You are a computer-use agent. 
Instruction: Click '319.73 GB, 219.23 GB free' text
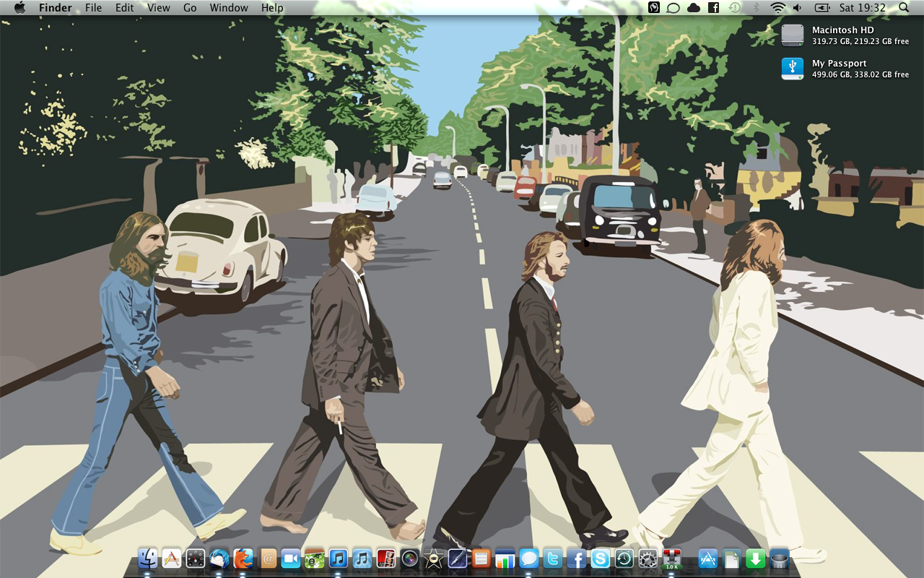(860, 41)
